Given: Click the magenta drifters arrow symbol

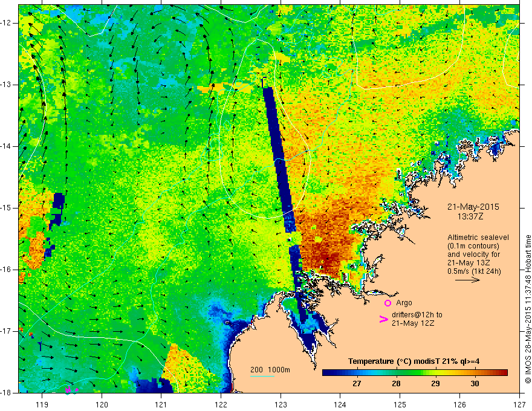Looking at the screenshot, I should (x=384, y=319).
